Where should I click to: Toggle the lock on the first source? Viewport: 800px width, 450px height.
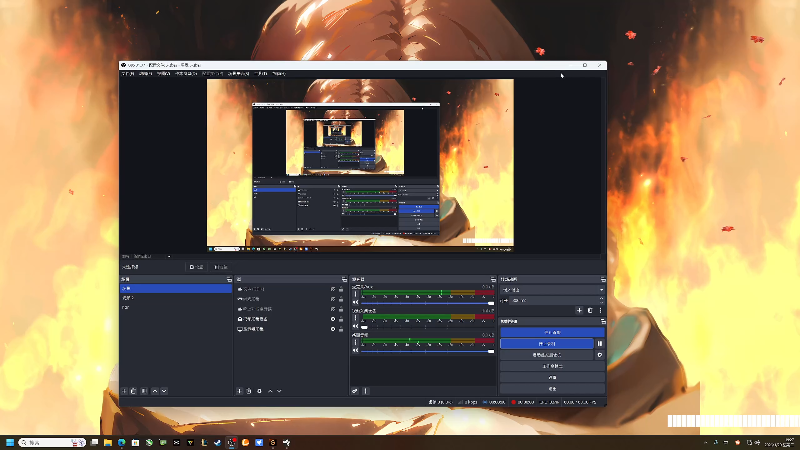point(341,289)
